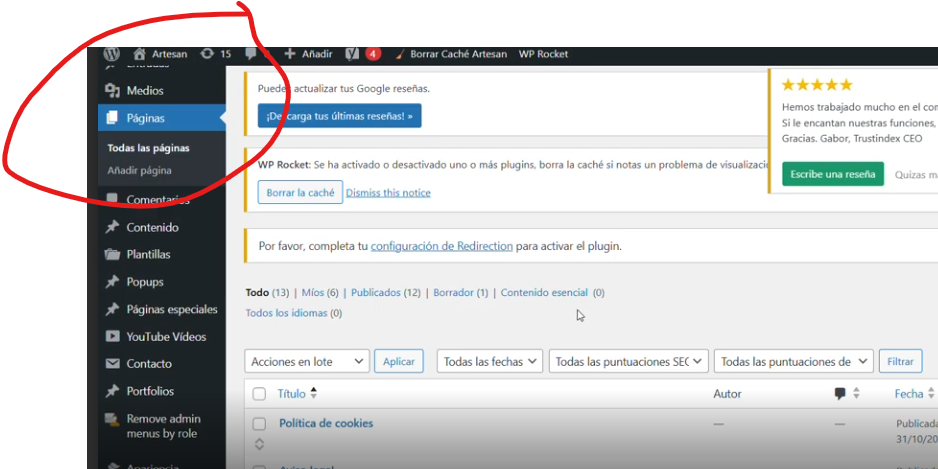Select Añadir página in sidebar submenu
The image size is (938, 469).
pyautogui.click(x=139, y=171)
